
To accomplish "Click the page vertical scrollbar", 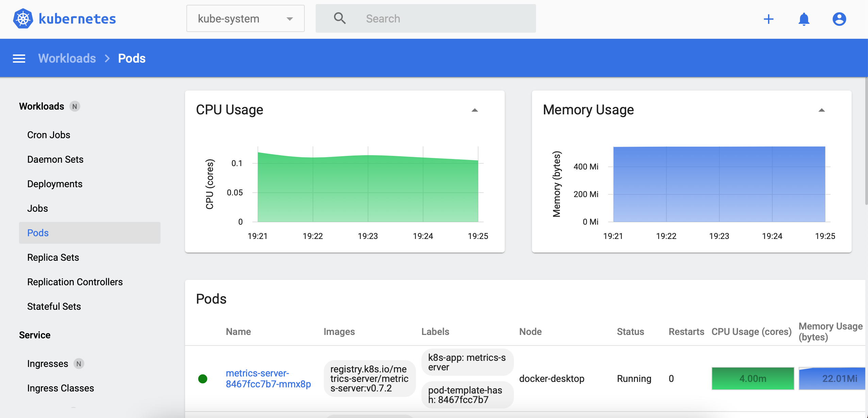I will point(866,141).
